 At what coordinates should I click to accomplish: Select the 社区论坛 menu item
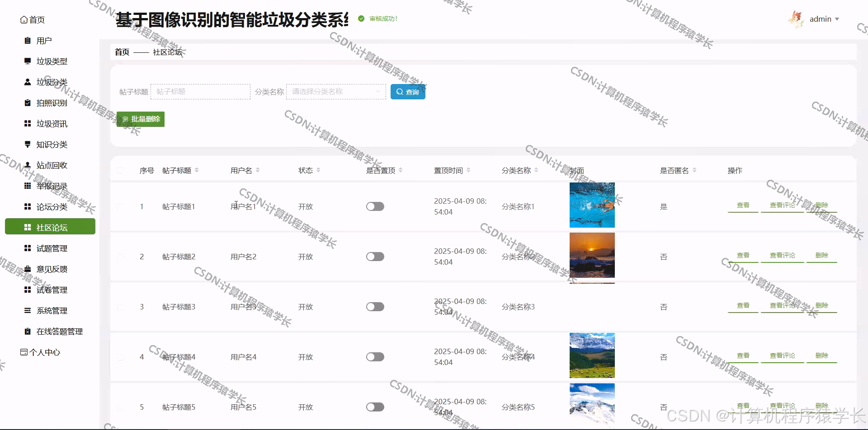point(50,227)
